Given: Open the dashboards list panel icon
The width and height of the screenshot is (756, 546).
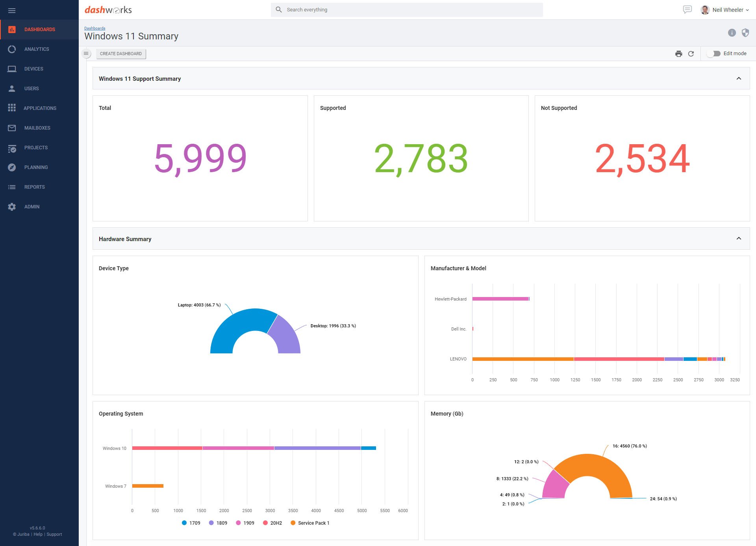Looking at the screenshot, I should coord(86,54).
